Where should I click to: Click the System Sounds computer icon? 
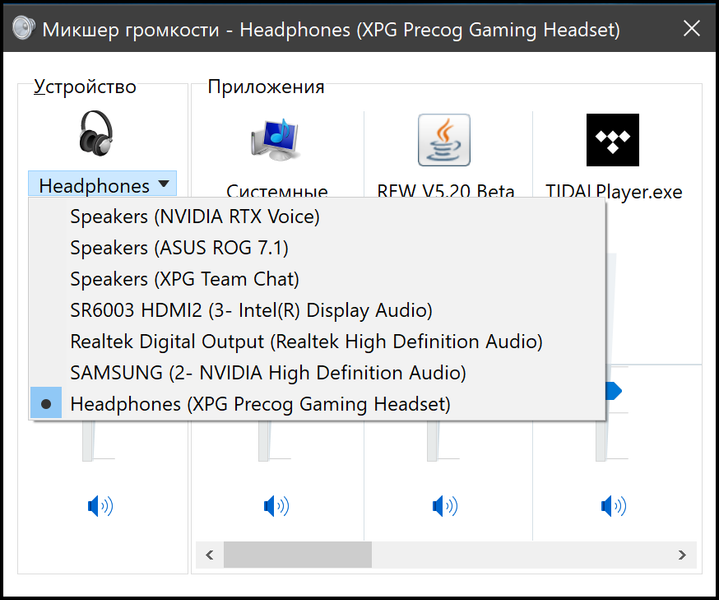(276, 139)
